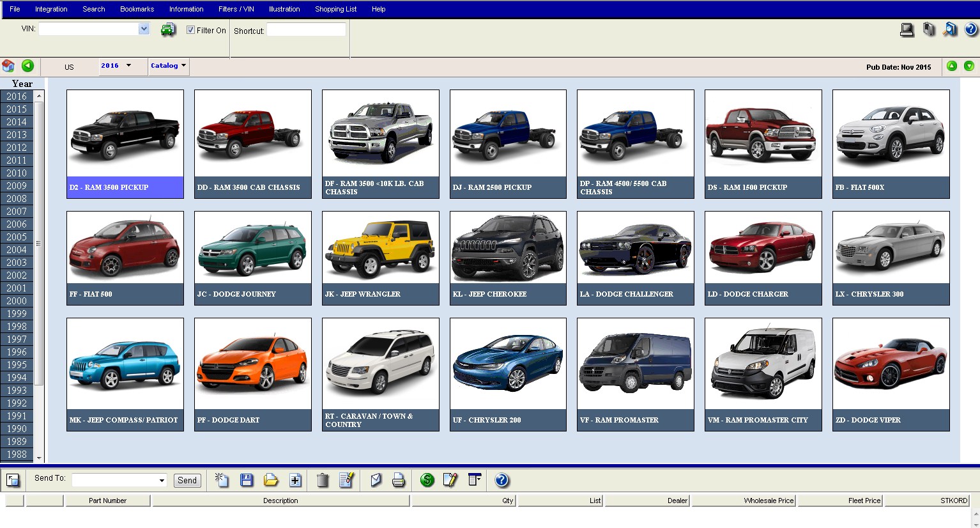
Task: Click the note with pencil edit icon
Action: [x=450, y=480]
